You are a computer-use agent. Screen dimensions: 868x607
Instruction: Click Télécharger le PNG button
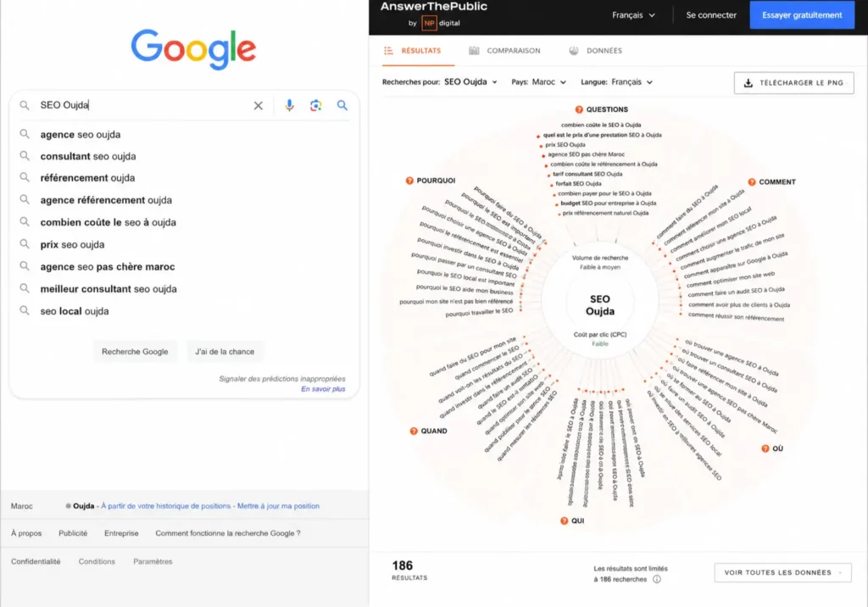(x=793, y=83)
